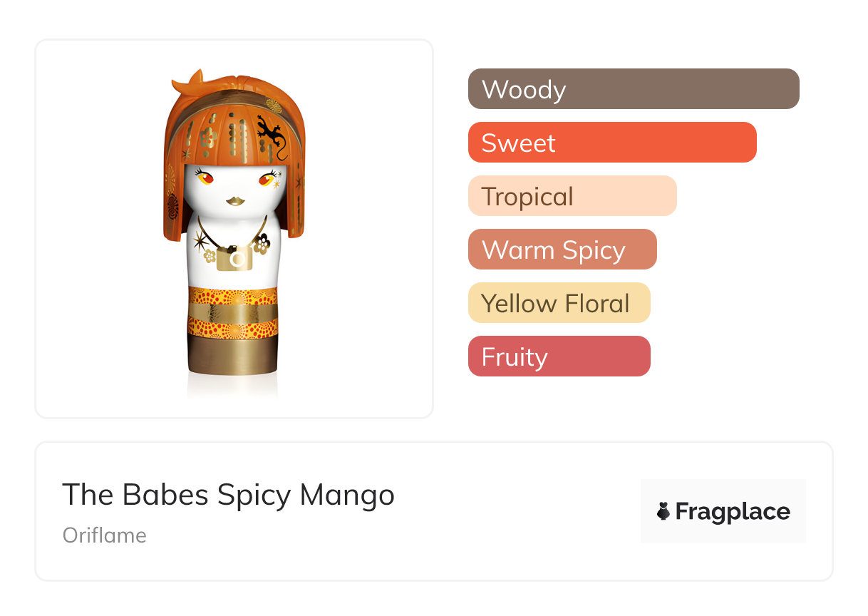Image resolution: width=868 pixels, height=616 pixels.
Task: Open the perfume bottle product image
Action: (x=234, y=228)
